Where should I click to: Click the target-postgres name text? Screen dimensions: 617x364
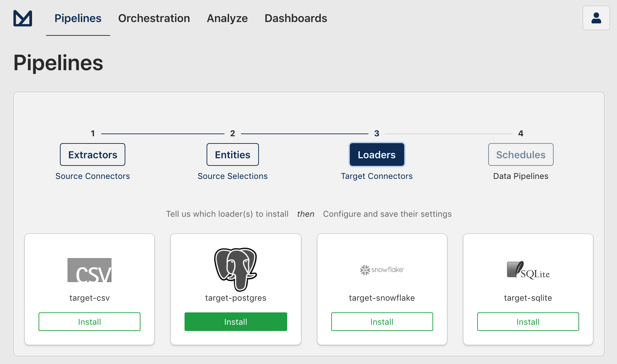click(x=236, y=298)
